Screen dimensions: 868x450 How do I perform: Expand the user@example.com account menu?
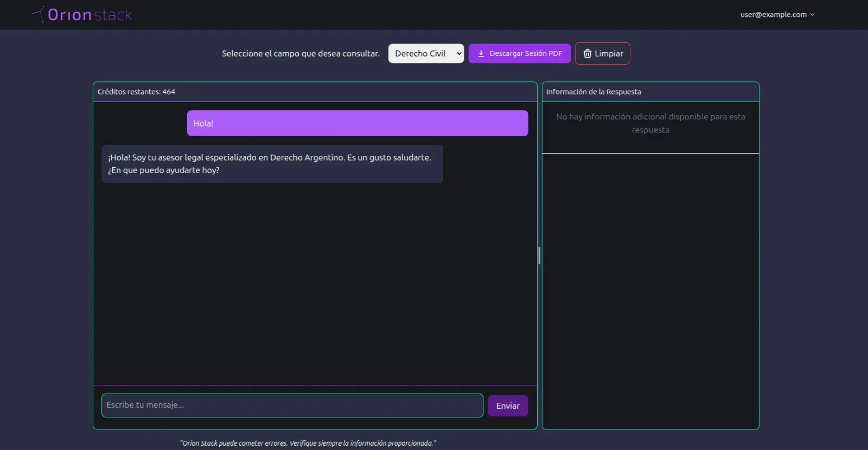tap(777, 15)
